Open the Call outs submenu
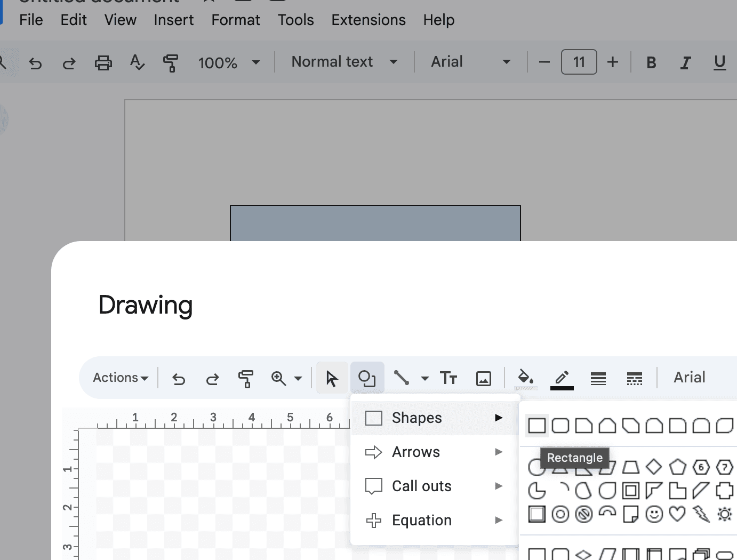This screenshot has width=737, height=560. coord(435,486)
